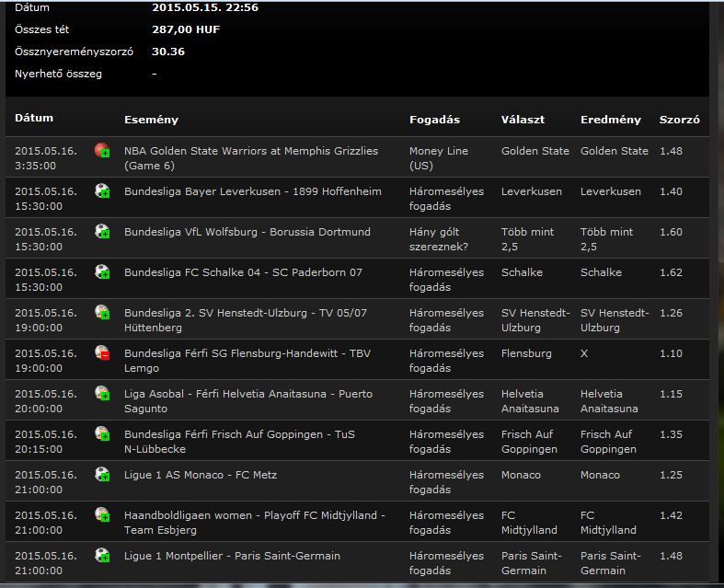Click status icon on FC Midtjylland row
Image resolution: width=724 pixels, height=588 pixels.
[102, 514]
